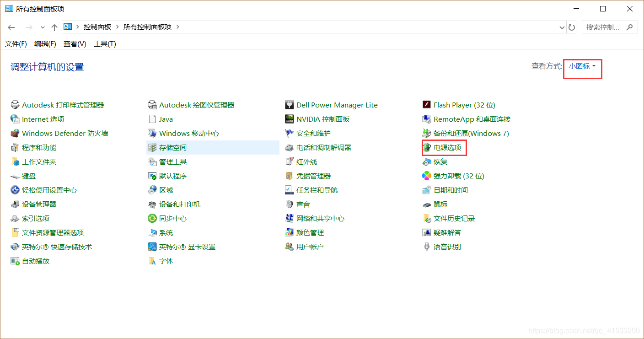
Task: Click the 控制面板 breadcrumb in address bar
Action: pos(97,27)
